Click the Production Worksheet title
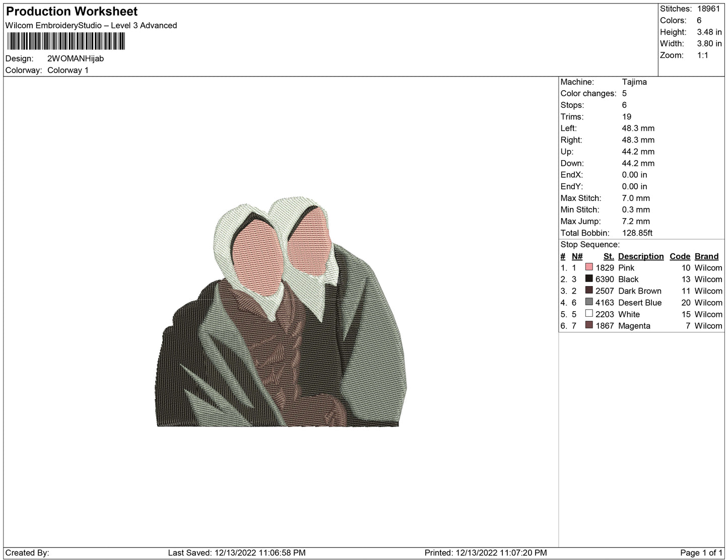The height and width of the screenshot is (560, 728). [x=72, y=11]
